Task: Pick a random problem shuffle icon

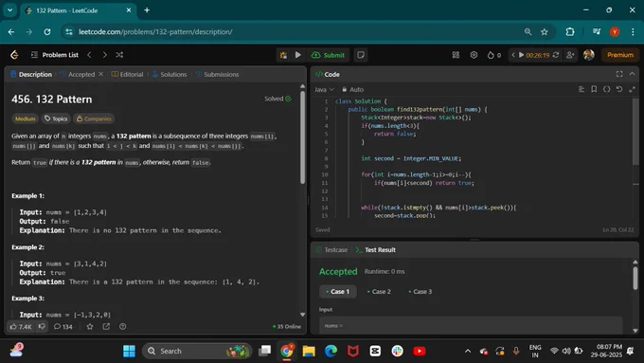Action: 119,55
